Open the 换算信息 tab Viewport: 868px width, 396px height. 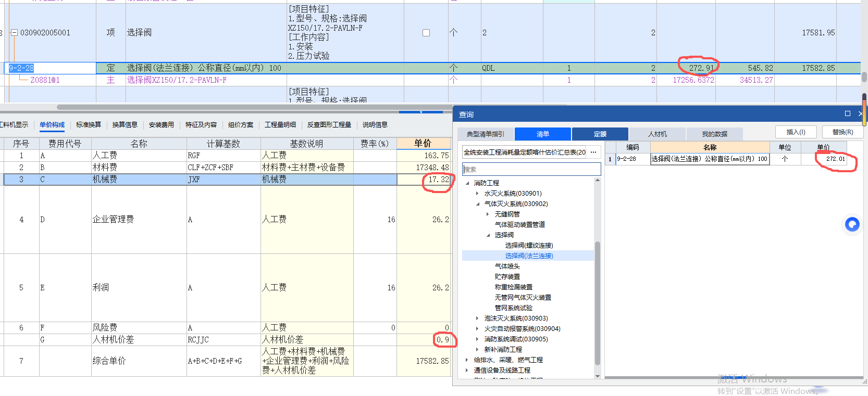pos(125,125)
